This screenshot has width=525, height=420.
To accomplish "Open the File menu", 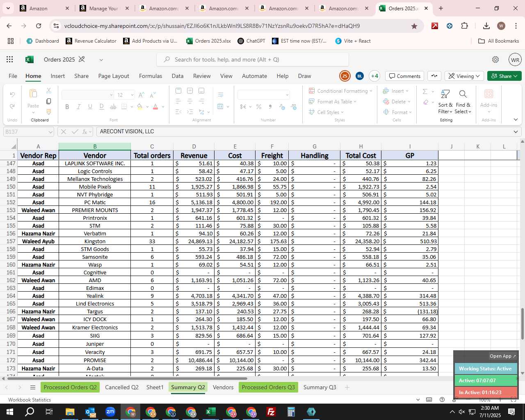I will [13, 76].
